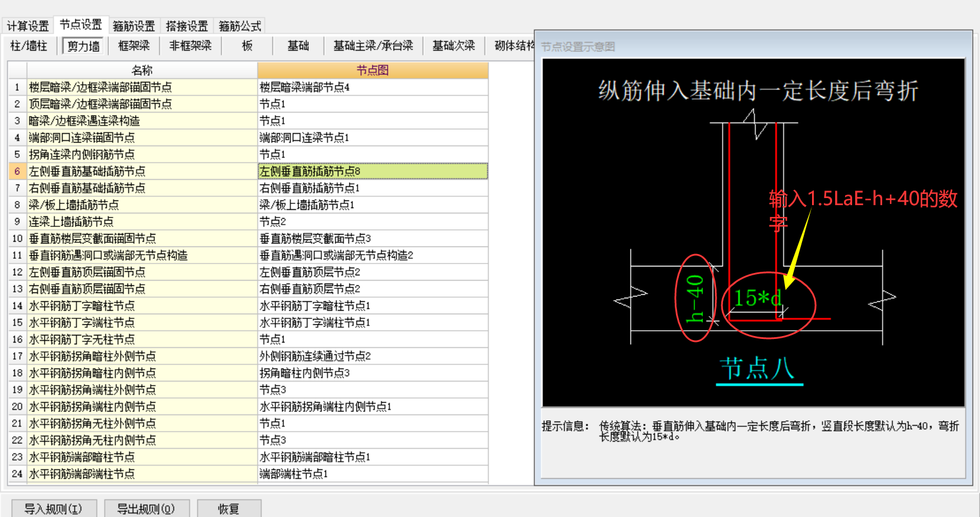980x517 pixels.
Task: Click the 恢复 button
Action: [x=229, y=508]
